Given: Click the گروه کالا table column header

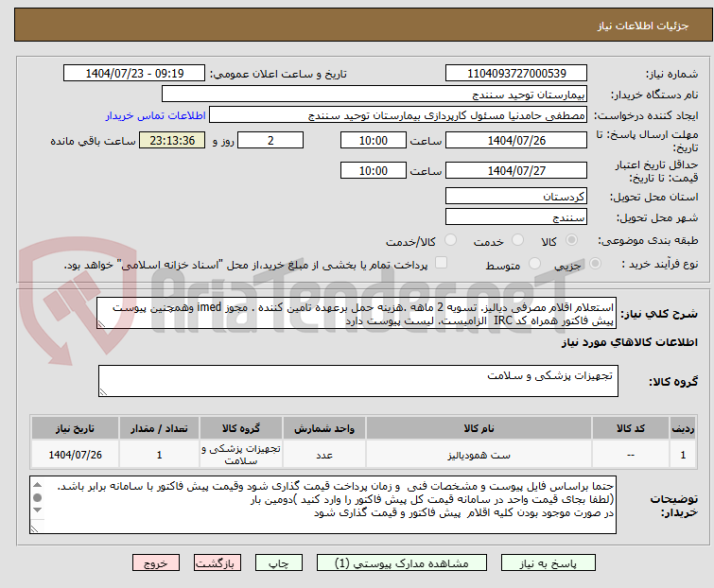Looking at the screenshot, I should pyautogui.click(x=241, y=428).
